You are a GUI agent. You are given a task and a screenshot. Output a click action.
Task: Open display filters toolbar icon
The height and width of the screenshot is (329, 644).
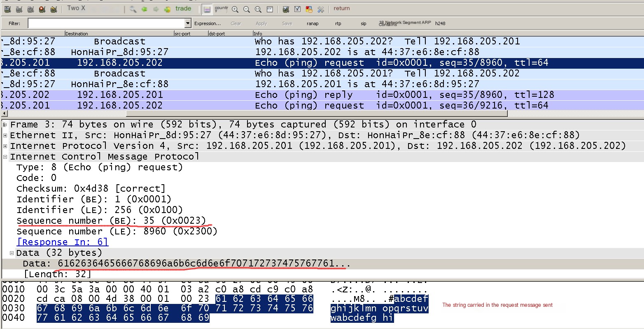(x=297, y=9)
